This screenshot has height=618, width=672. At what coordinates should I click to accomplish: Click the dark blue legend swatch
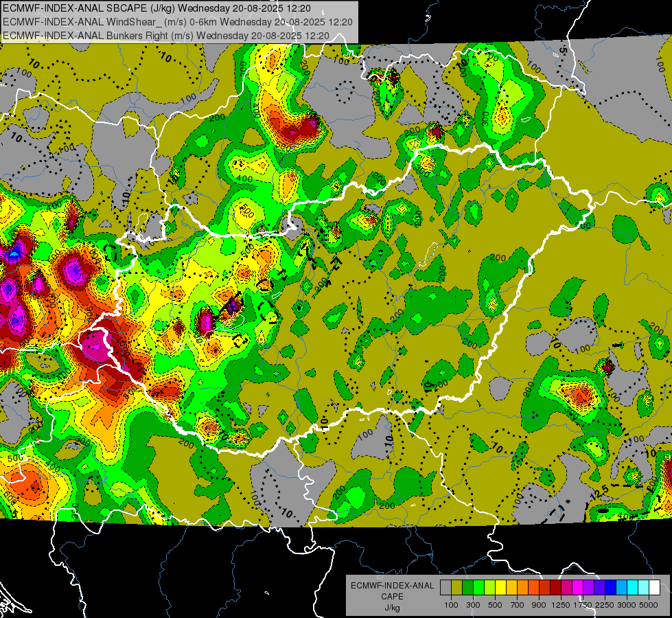(x=610, y=588)
